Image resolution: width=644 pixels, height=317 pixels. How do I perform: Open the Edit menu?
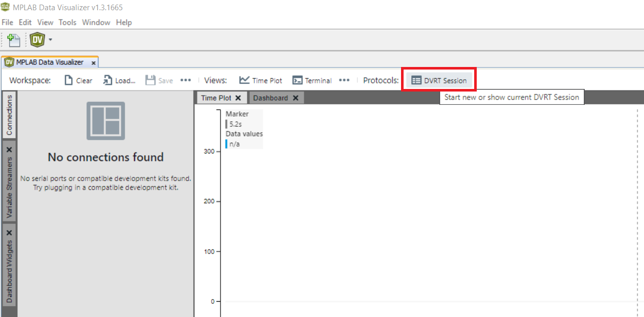click(x=25, y=22)
